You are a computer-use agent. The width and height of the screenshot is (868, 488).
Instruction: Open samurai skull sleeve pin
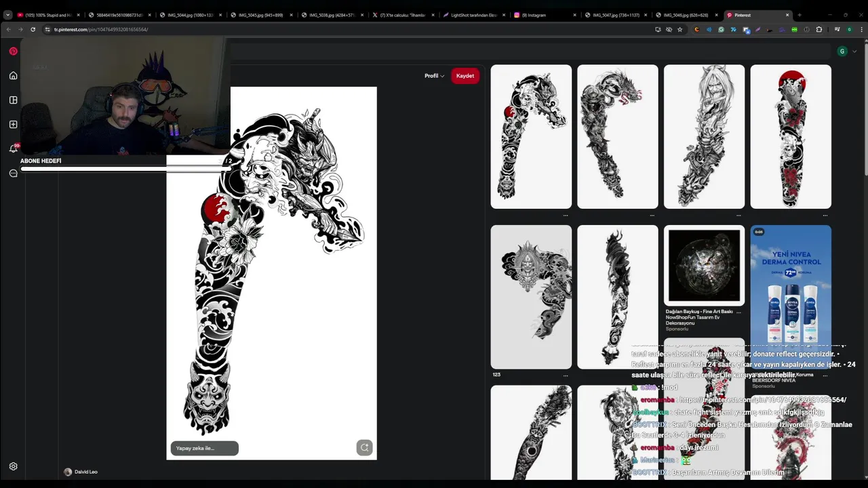[704, 136]
